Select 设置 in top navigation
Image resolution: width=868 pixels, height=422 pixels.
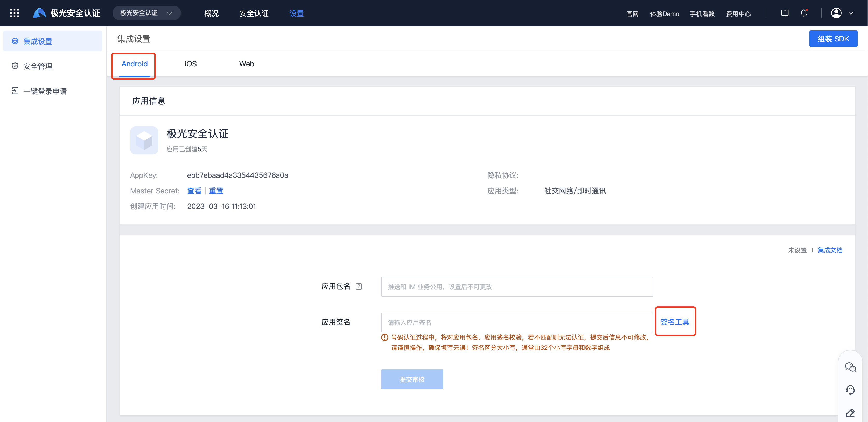click(x=297, y=13)
